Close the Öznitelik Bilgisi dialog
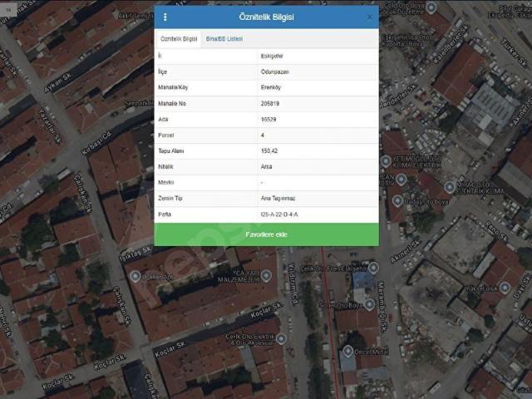Image resolution: width=532 pixels, height=399 pixels. point(370,17)
